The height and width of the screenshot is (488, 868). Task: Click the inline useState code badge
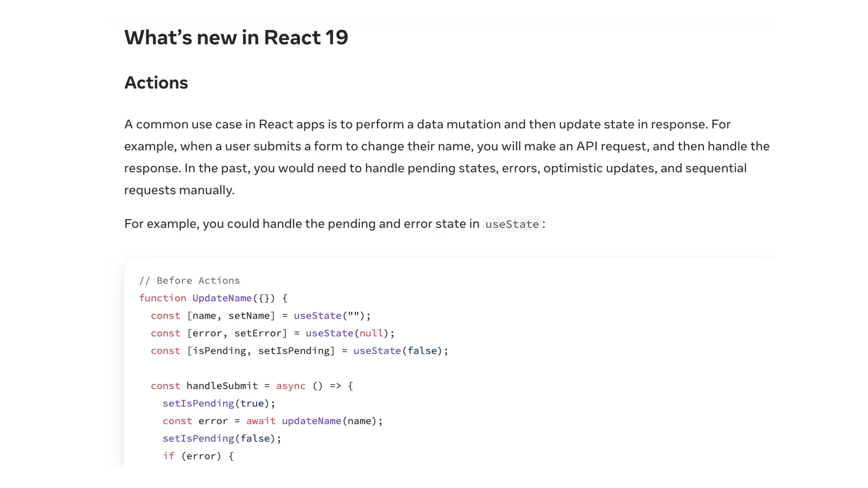512,224
